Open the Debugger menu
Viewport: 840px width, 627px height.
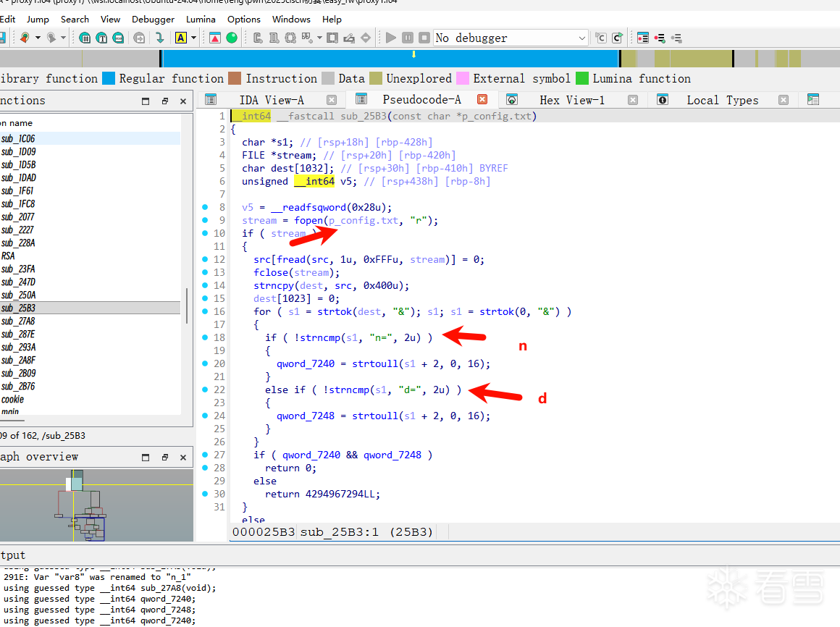coord(154,20)
